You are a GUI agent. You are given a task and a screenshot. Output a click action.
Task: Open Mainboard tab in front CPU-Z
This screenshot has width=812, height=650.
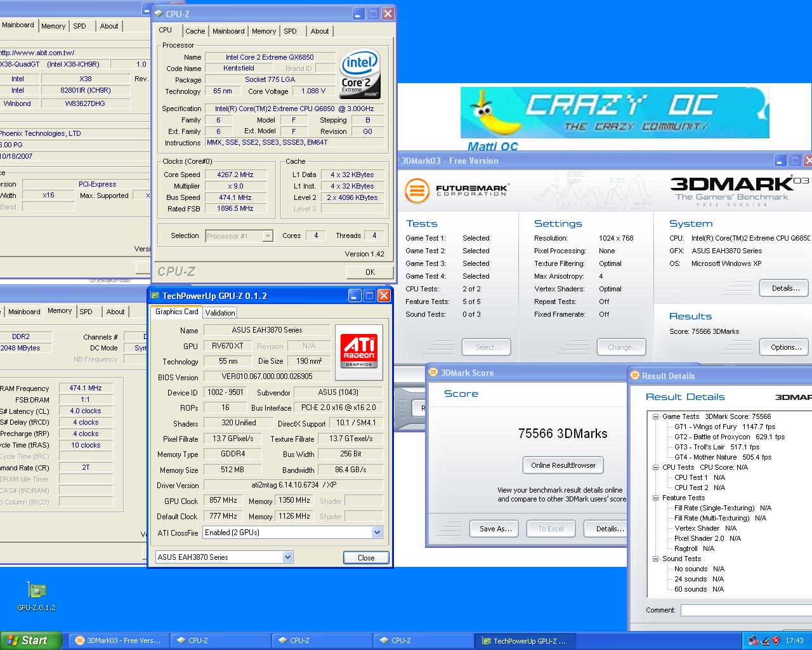pyautogui.click(x=228, y=31)
